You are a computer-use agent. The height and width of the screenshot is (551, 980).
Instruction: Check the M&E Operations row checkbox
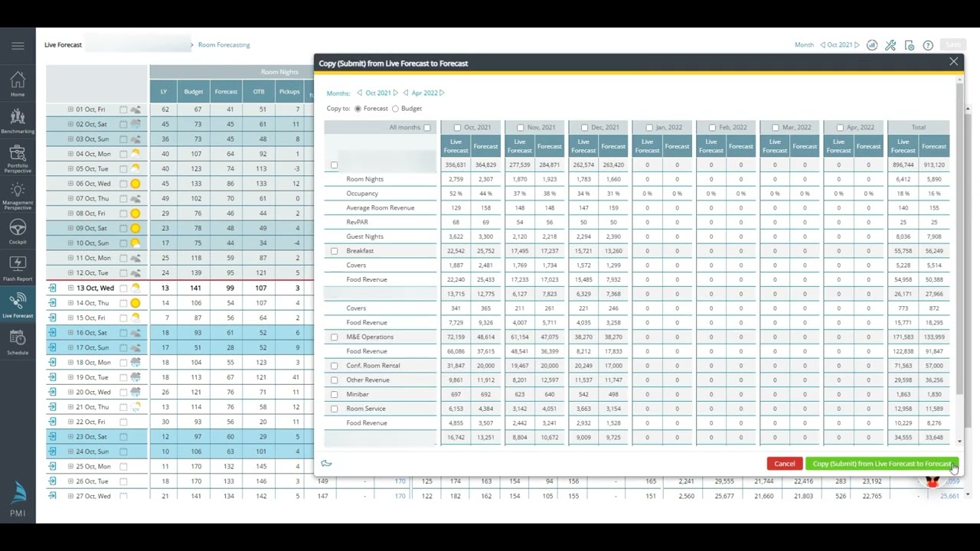coord(334,337)
